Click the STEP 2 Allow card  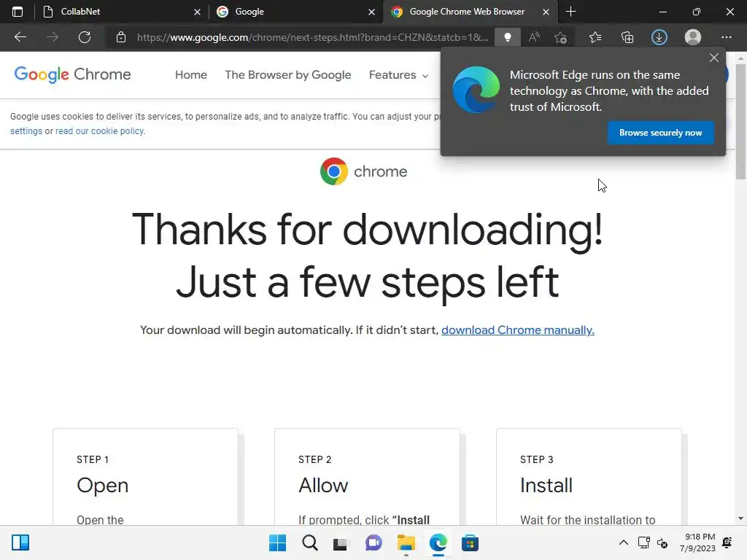pyautogui.click(x=368, y=477)
